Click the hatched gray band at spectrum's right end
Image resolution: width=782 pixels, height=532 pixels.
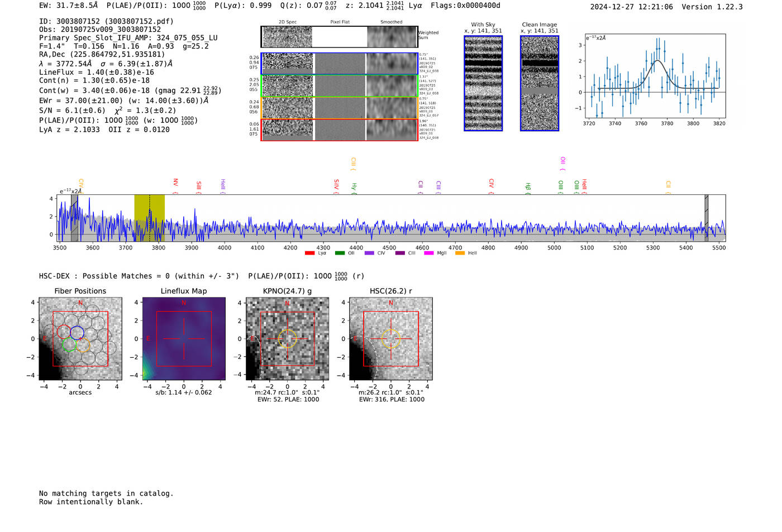[x=706, y=218]
